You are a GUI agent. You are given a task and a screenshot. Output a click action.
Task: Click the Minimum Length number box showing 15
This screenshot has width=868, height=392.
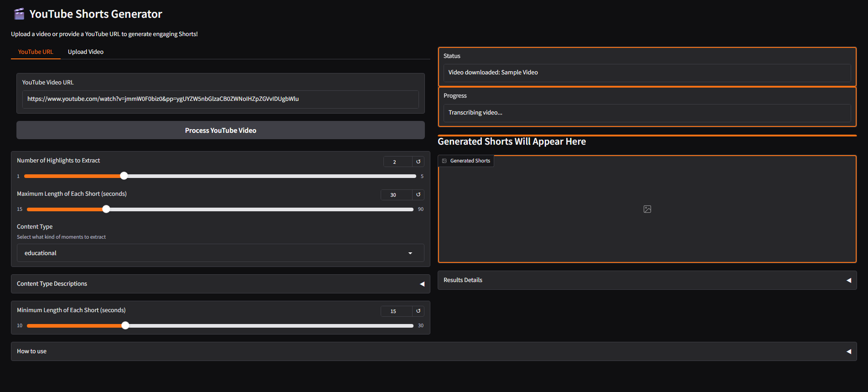pyautogui.click(x=397, y=311)
